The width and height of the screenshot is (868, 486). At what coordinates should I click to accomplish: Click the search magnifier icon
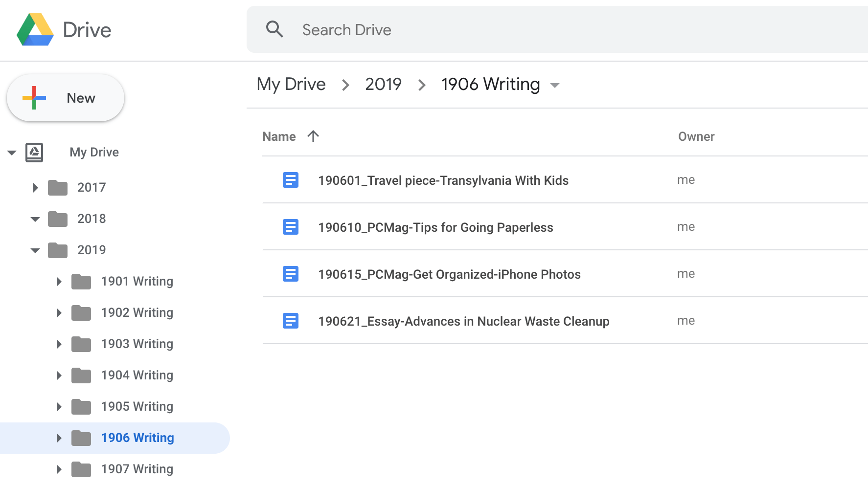click(x=274, y=29)
